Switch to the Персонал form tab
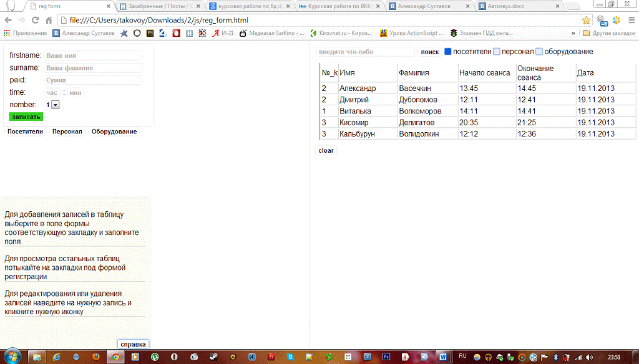The height and width of the screenshot is (364, 639). point(67,132)
